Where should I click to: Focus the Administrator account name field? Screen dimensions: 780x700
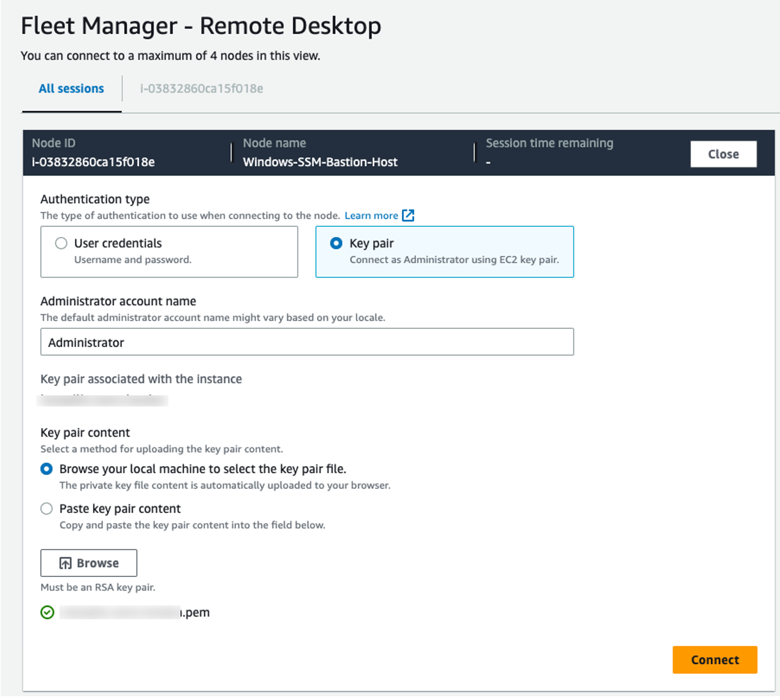(x=307, y=342)
